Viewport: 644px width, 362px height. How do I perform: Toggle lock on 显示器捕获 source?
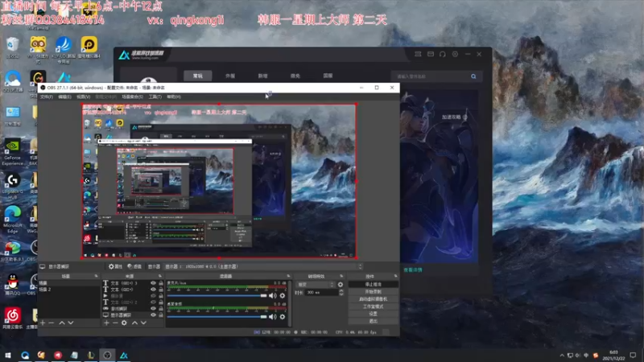pyautogui.click(x=161, y=315)
